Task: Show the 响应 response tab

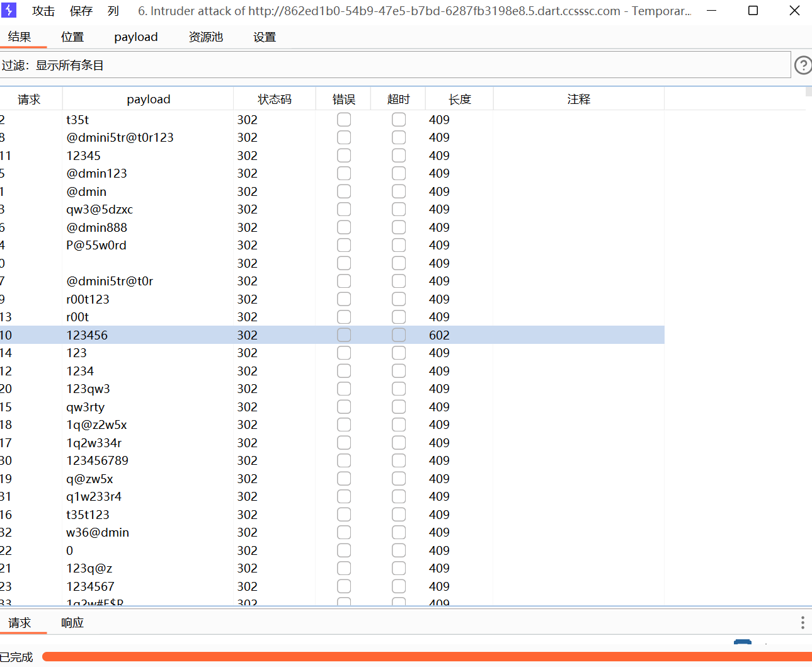Action: point(72,623)
